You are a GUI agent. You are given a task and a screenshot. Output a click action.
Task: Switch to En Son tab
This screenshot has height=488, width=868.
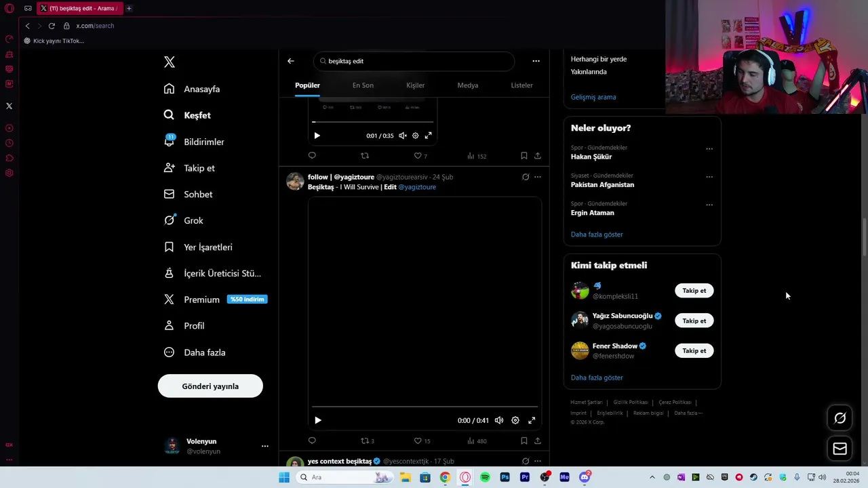(363, 85)
